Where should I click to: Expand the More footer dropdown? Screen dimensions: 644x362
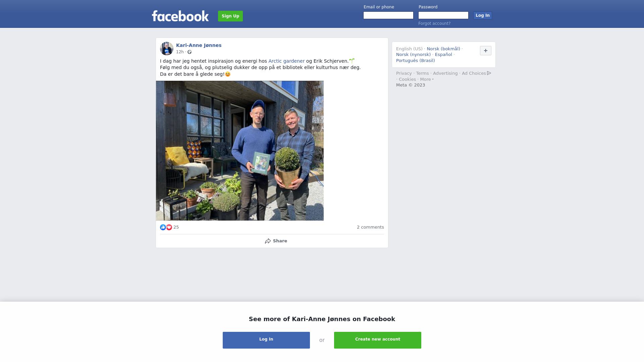[427, 79]
